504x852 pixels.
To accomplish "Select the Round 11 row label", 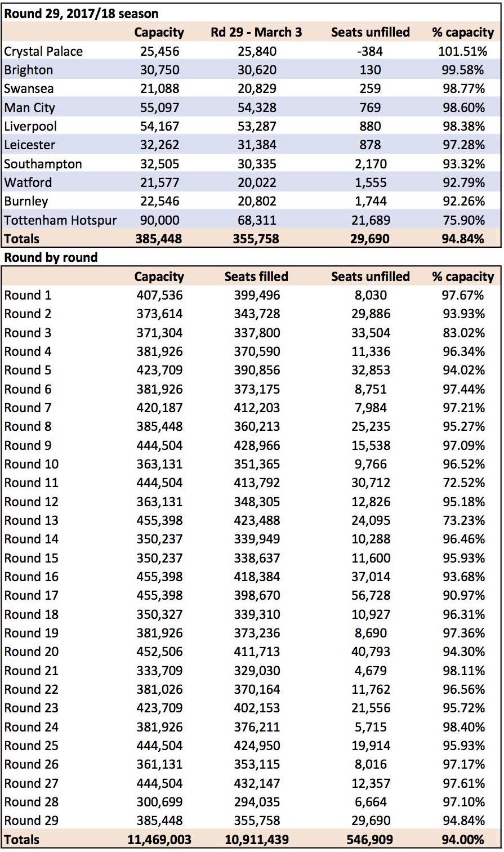I will 31,483.
